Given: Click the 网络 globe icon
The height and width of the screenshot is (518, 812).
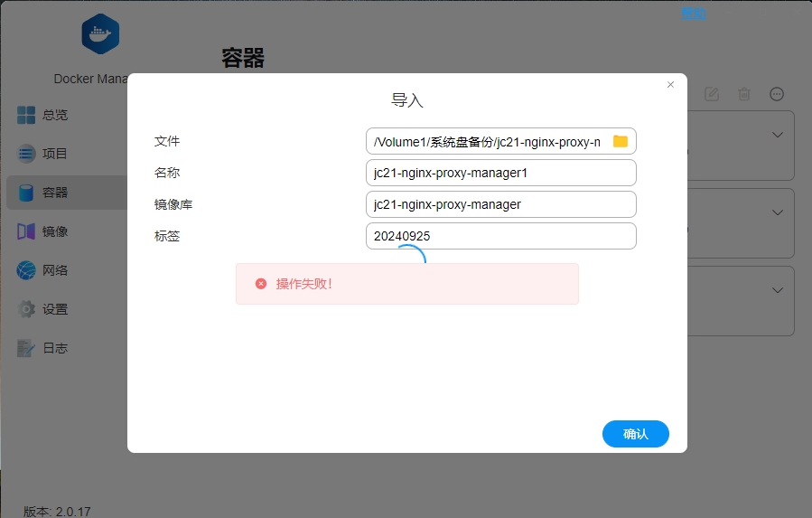Looking at the screenshot, I should [26, 270].
